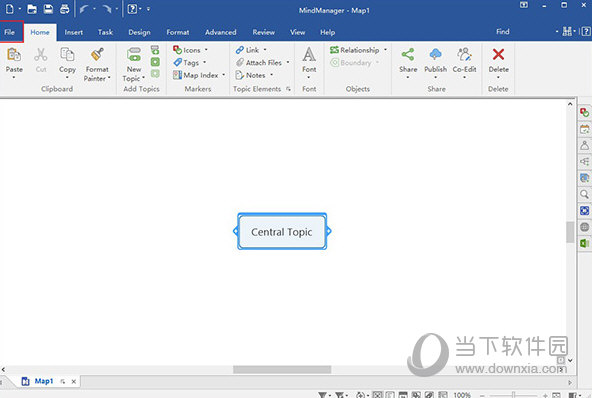Click the vertical scrollbar thumb
This screenshot has width=592, height=398.
pos(570,232)
